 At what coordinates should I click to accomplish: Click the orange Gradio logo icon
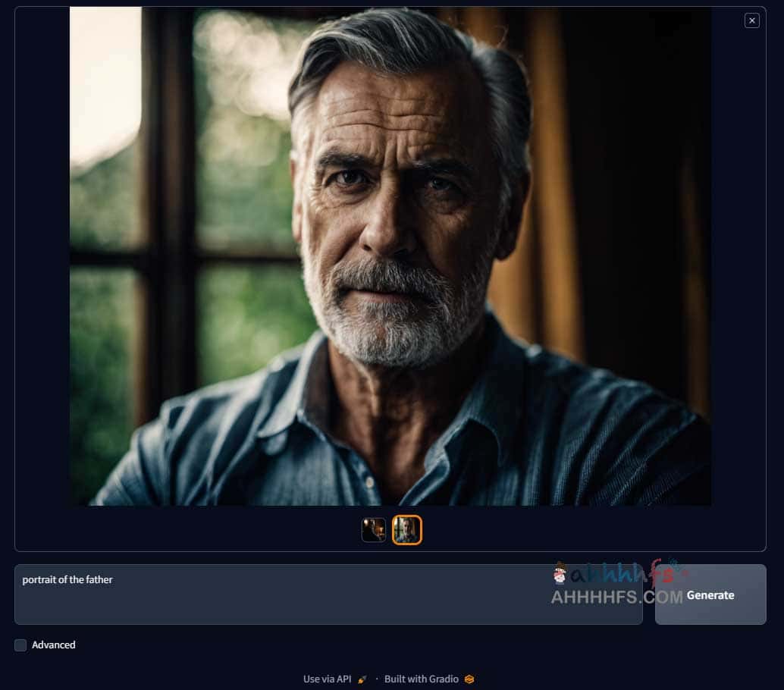pyautogui.click(x=469, y=679)
